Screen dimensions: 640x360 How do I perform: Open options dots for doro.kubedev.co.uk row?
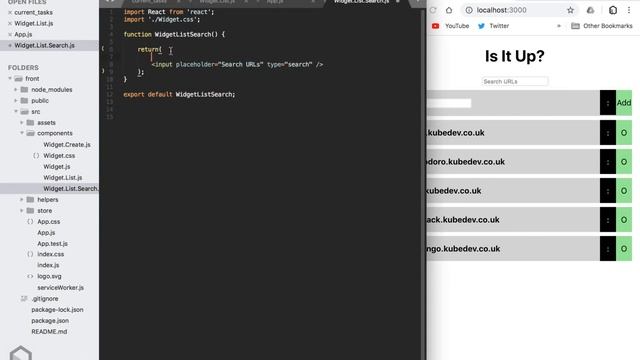point(608,162)
